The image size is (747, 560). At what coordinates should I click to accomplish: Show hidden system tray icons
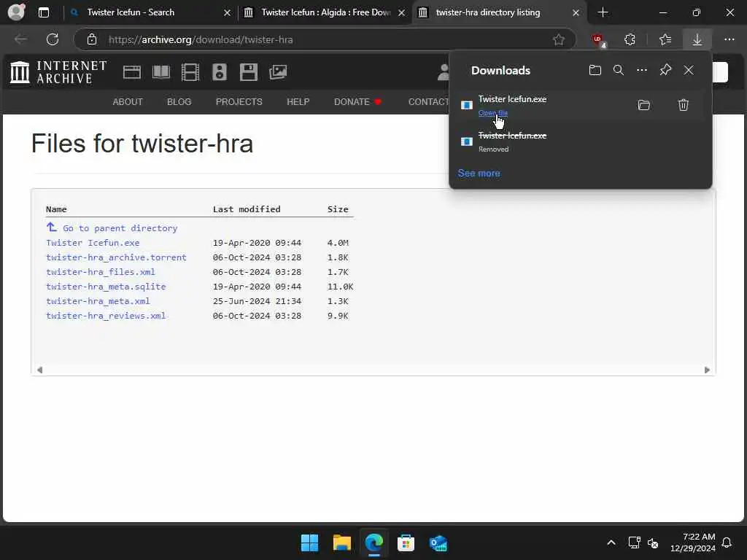pos(611,542)
